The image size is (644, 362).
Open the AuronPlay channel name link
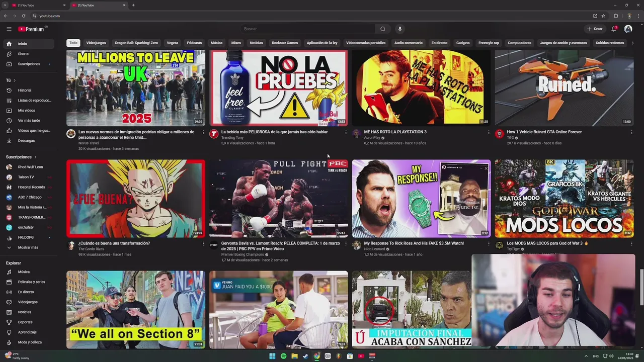click(x=372, y=138)
